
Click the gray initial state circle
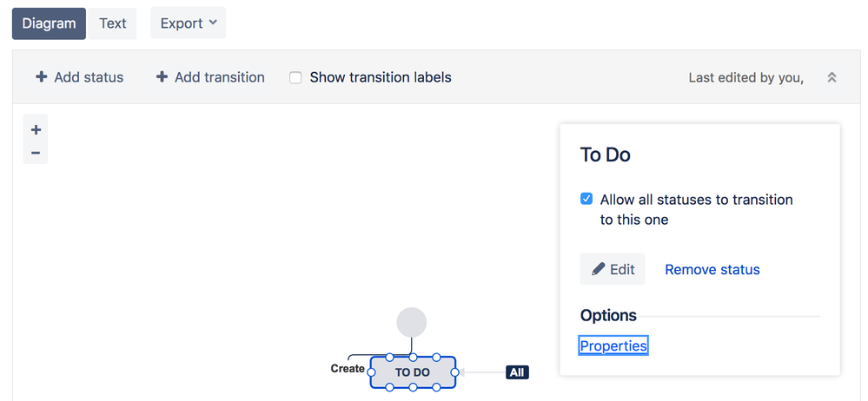tap(412, 322)
